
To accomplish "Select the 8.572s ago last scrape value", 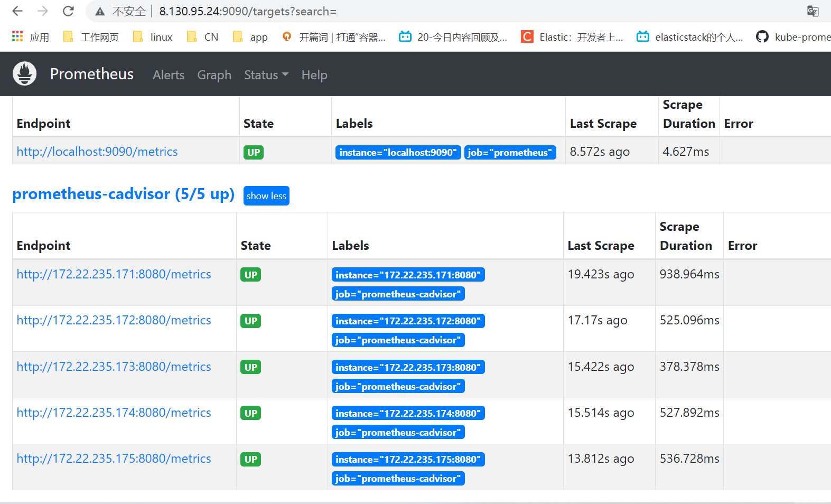I will (600, 152).
